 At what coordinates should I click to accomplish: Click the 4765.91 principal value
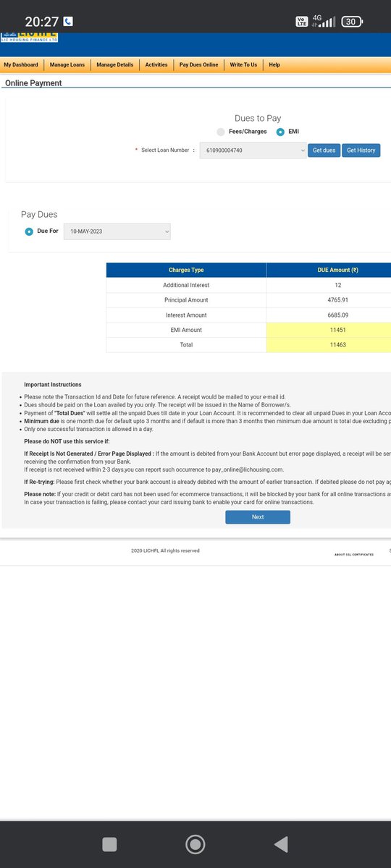338,300
